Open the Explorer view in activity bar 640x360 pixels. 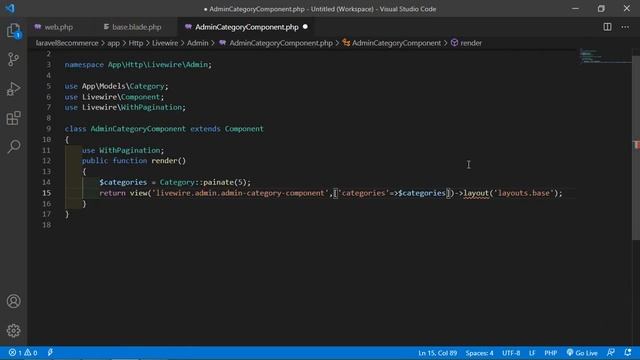(13, 31)
